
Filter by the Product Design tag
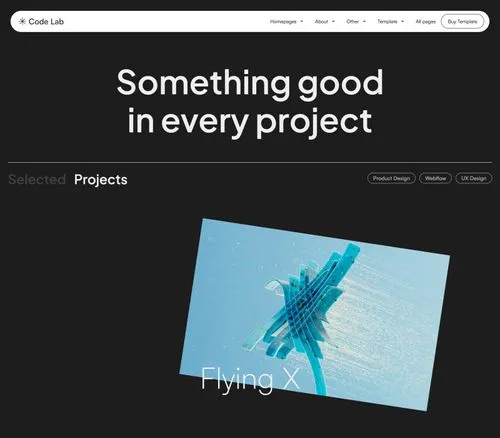tap(391, 178)
